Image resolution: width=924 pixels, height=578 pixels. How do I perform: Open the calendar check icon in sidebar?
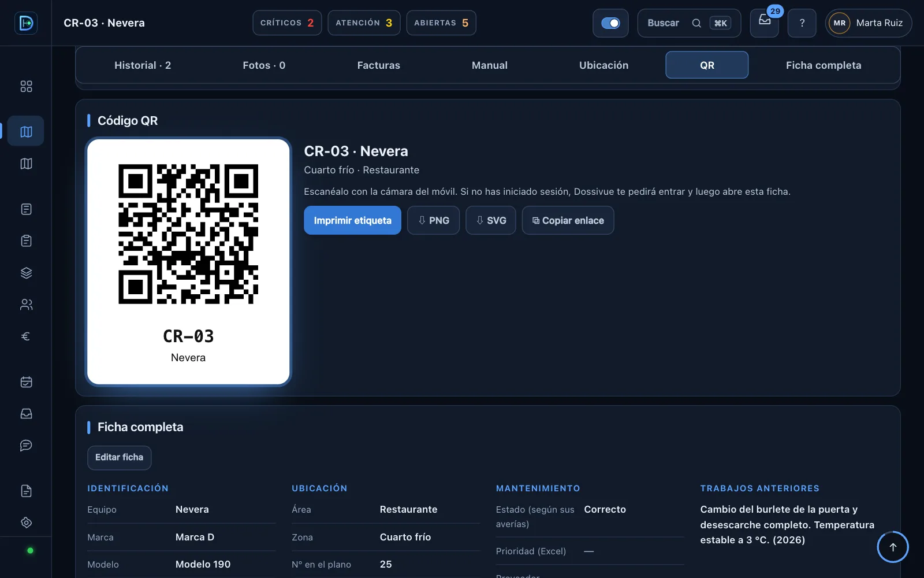tap(26, 382)
